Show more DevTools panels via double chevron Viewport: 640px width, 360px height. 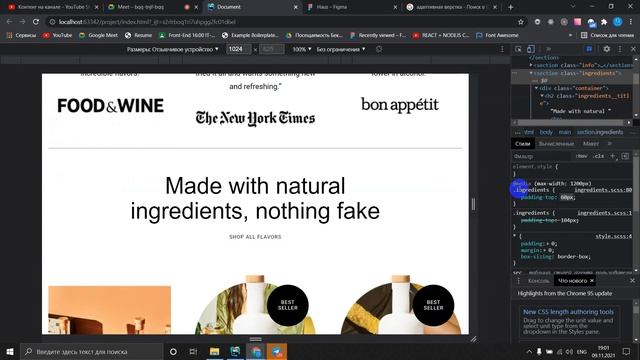(548, 49)
